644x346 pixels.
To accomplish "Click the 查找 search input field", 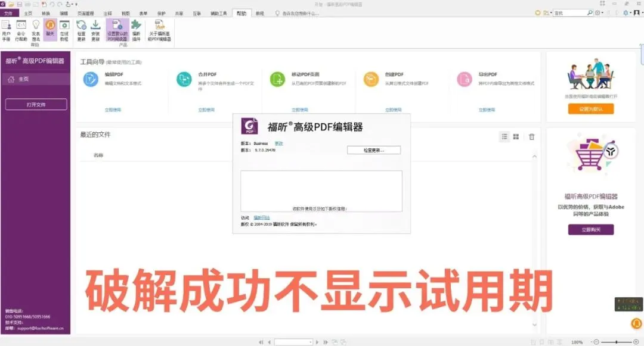I will click(569, 13).
